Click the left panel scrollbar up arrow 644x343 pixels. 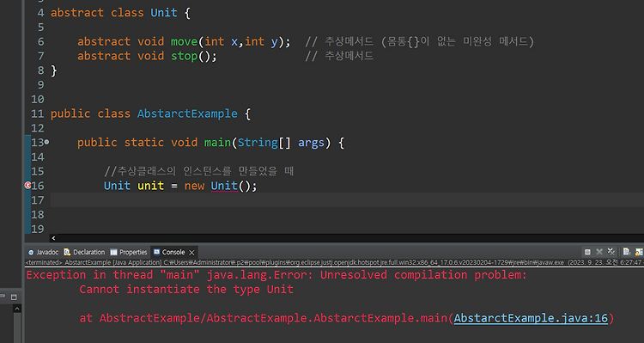coord(17,309)
